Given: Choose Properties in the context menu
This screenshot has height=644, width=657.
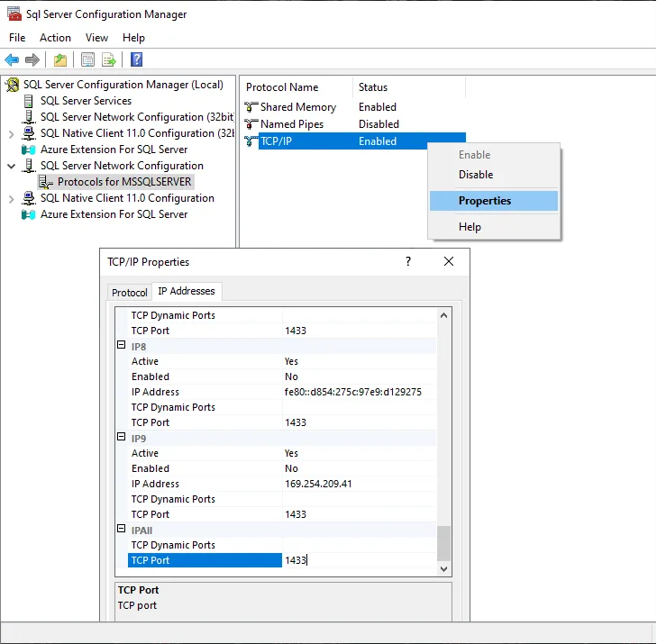Looking at the screenshot, I should point(494,201).
